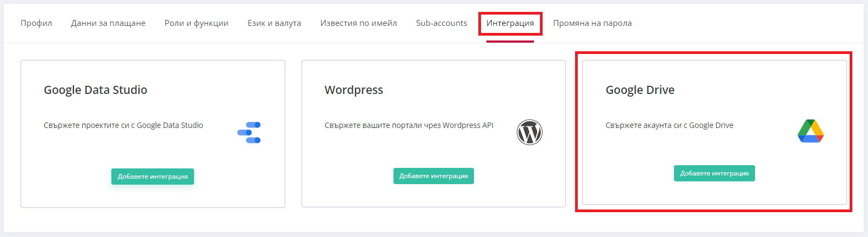Click text Свържете вашите портали чрез Wordpress API
The height and width of the screenshot is (237, 868).
(409, 125)
